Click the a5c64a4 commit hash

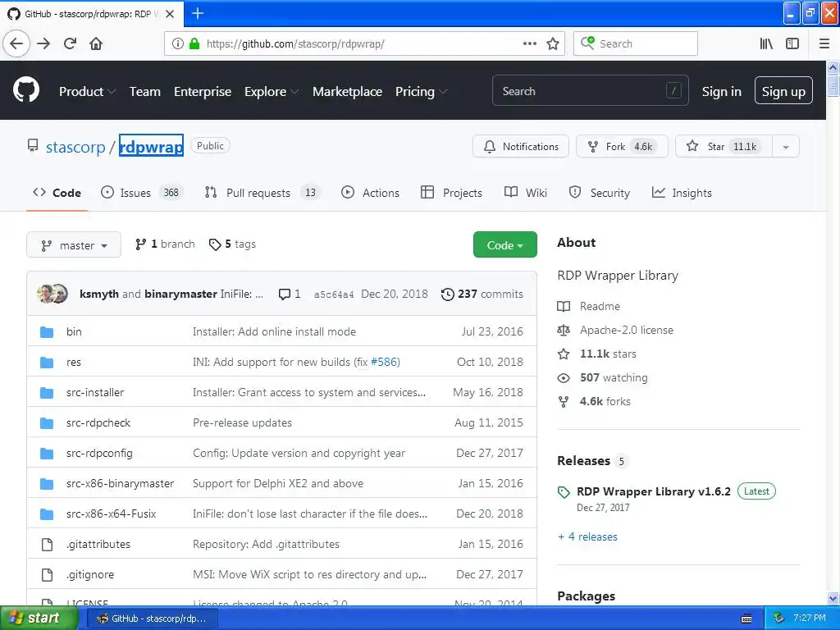[334, 294]
